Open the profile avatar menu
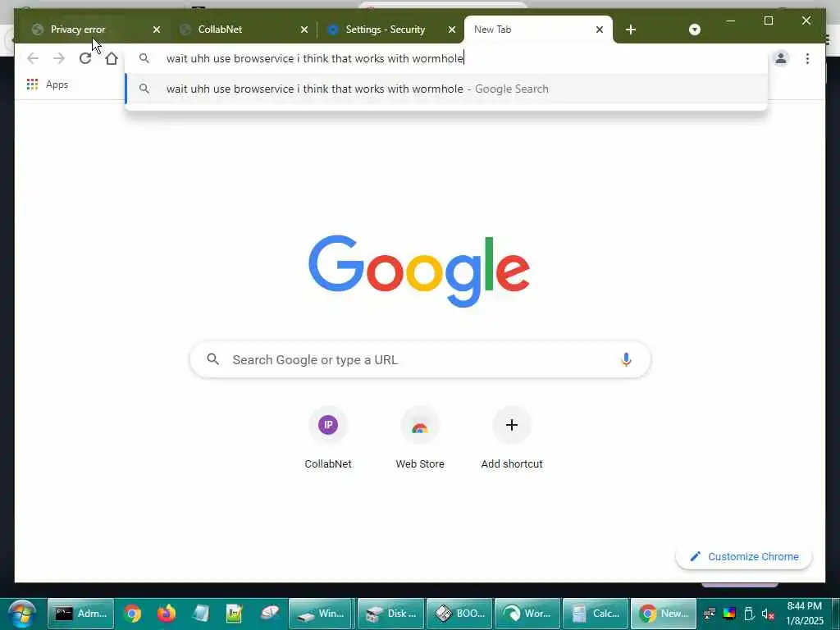The image size is (840, 630). [781, 58]
